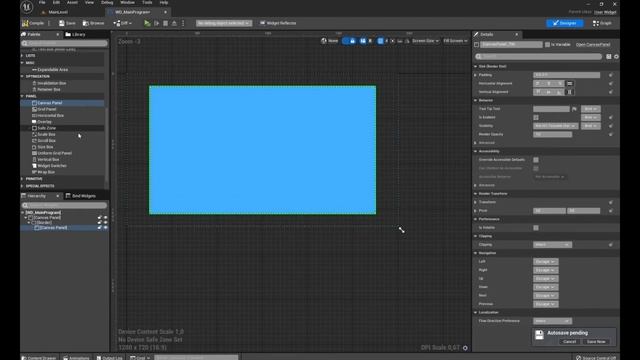Select Grid Panel in the Palette
The image size is (640, 360).
(x=47, y=109)
